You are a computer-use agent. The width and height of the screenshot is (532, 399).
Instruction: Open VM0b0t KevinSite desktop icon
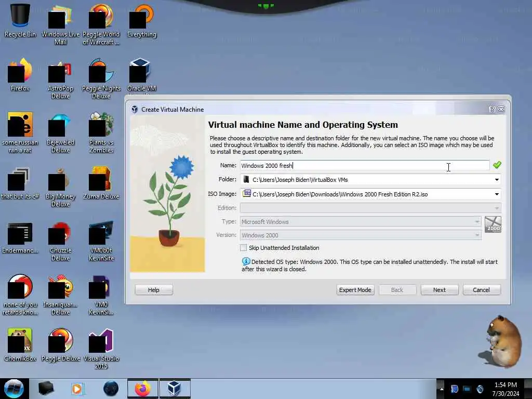pyautogui.click(x=101, y=241)
